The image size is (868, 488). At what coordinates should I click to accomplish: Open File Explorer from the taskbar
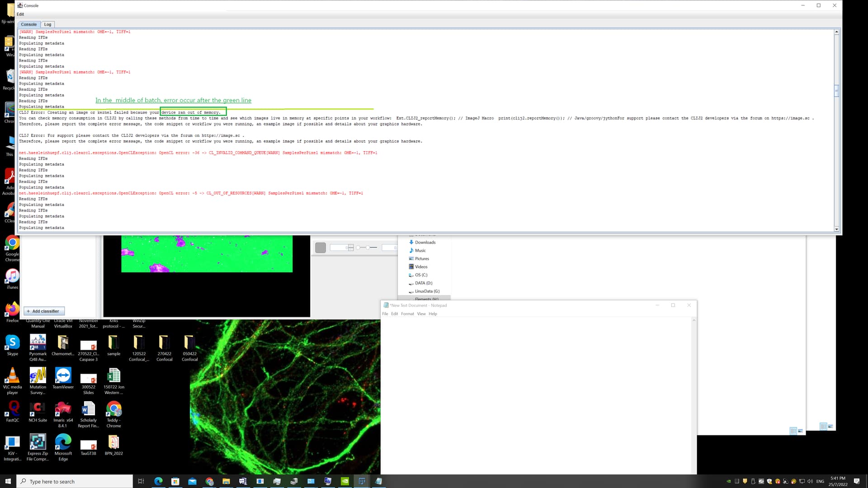[226, 481]
